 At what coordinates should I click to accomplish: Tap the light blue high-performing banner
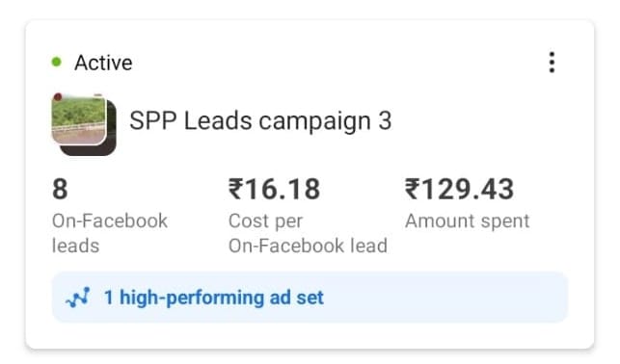[310, 297]
